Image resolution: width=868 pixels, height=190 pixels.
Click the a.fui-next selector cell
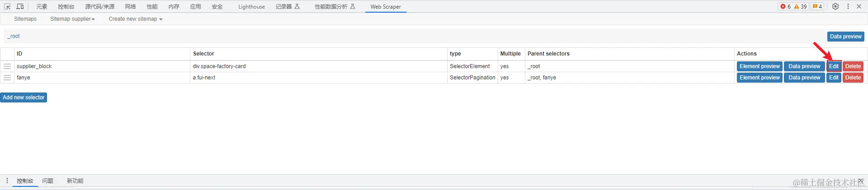(x=319, y=78)
